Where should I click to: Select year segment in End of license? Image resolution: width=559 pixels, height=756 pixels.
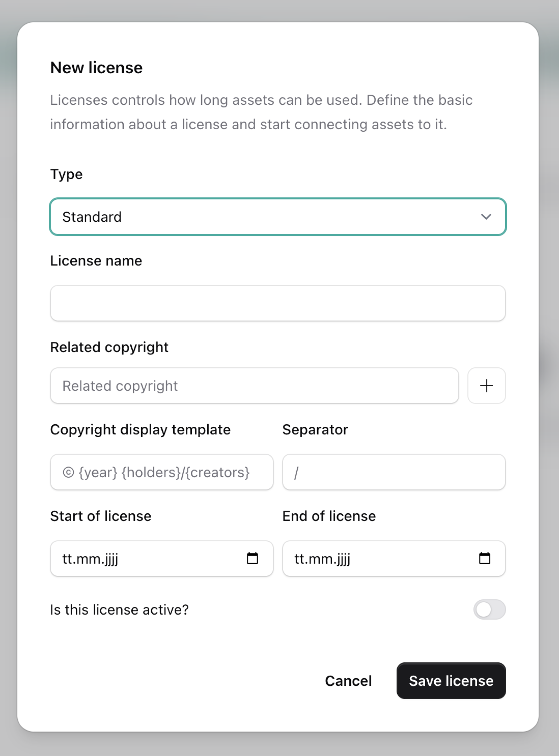(x=343, y=559)
